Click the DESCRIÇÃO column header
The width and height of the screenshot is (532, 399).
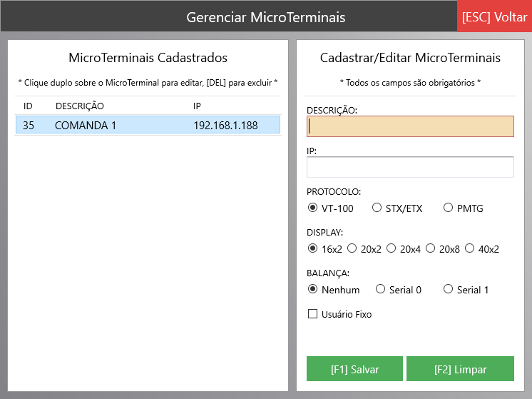(x=80, y=106)
